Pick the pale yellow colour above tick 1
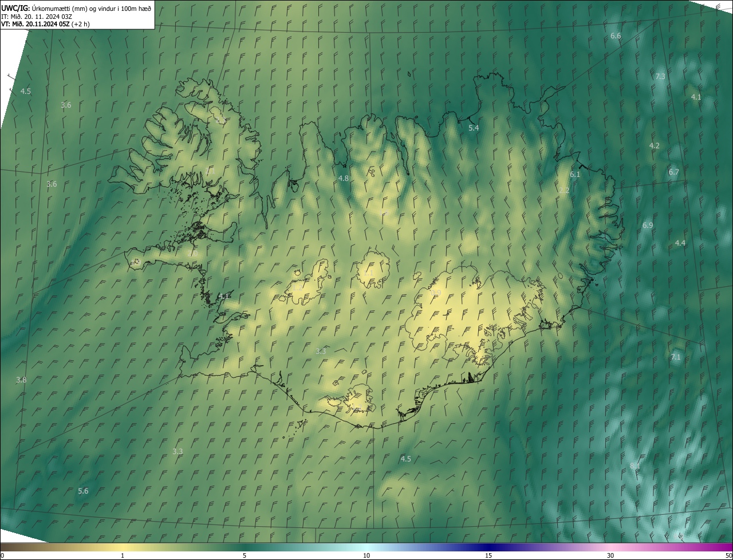 coord(123,547)
